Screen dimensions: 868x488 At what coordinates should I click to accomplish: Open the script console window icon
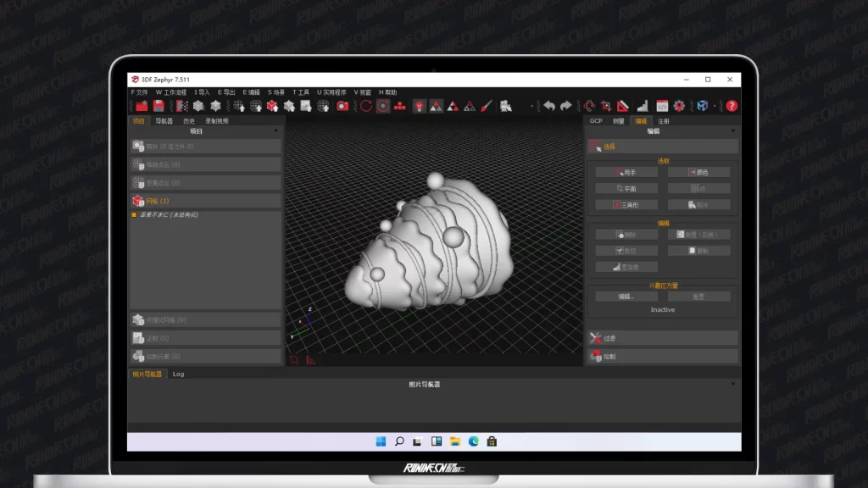coord(662,106)
